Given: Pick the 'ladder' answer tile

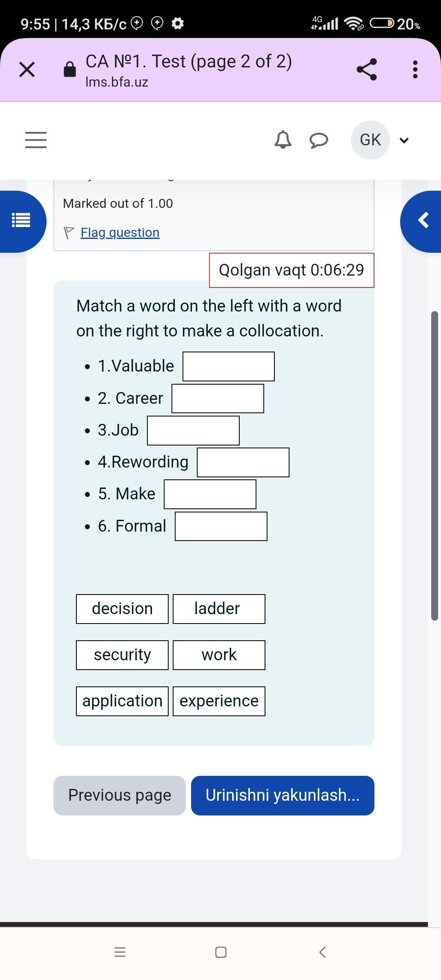Looking at the screenshot, I should 219,609.
